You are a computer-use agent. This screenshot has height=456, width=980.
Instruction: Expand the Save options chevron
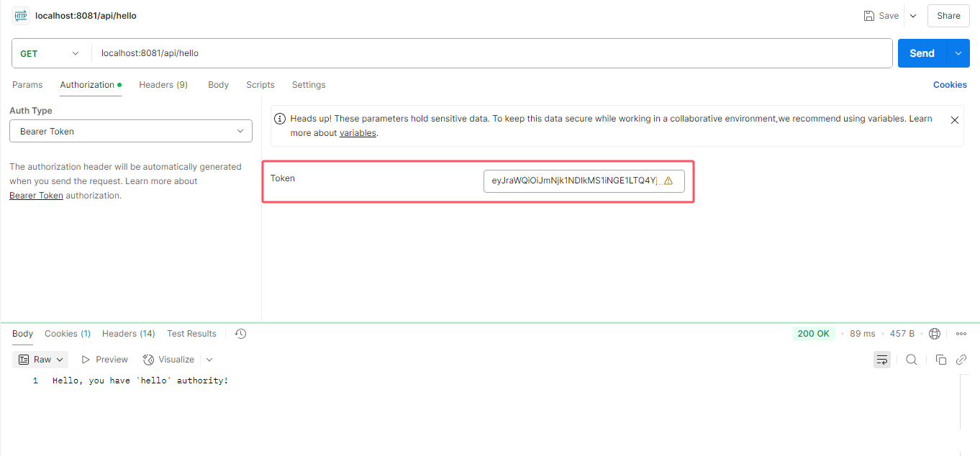[x=913, y=16]
